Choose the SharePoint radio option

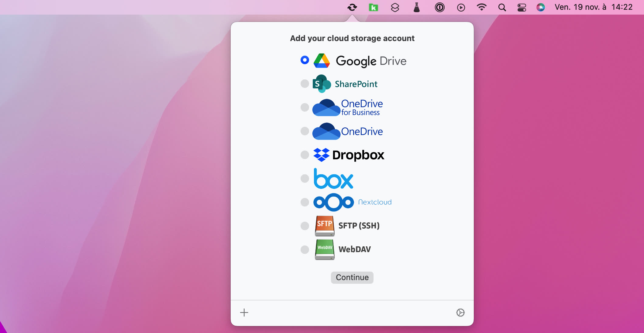point(305,84)
